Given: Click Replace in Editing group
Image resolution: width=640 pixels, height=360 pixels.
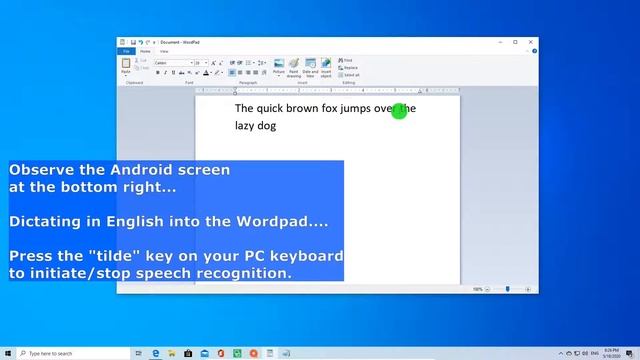Looking at the screenshot, I should [x=348, y=68].
